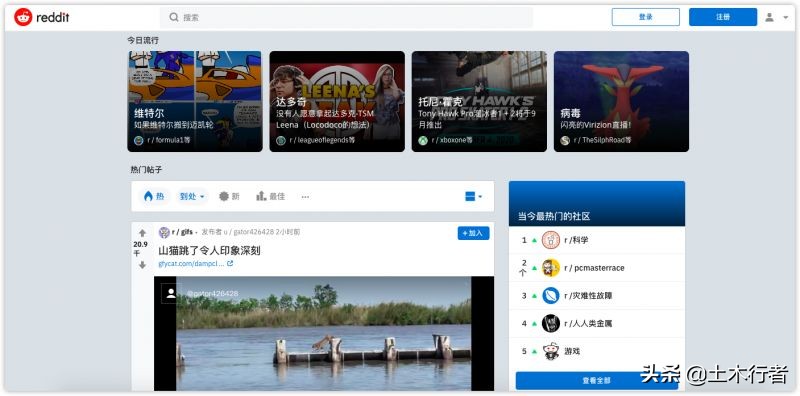The height and width of the screenshot is (396, 800).
Task: Open the gfycat.com external link
Action: pos(191,264)
